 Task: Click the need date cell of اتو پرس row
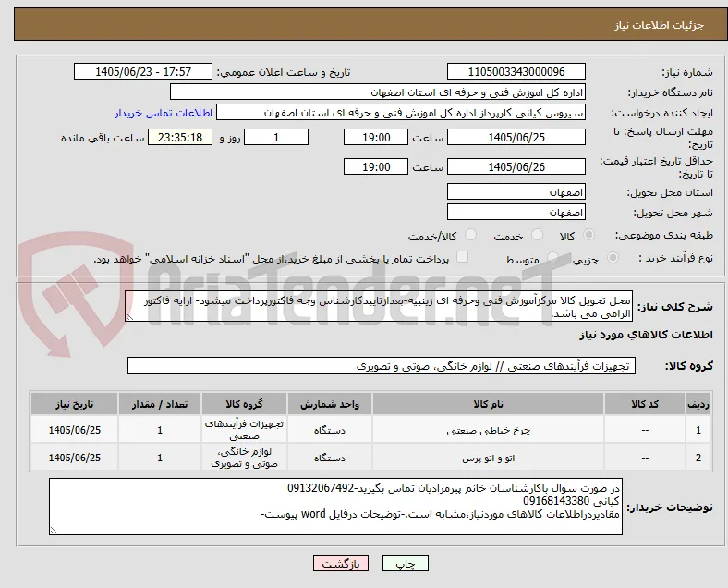pos(74,458)
